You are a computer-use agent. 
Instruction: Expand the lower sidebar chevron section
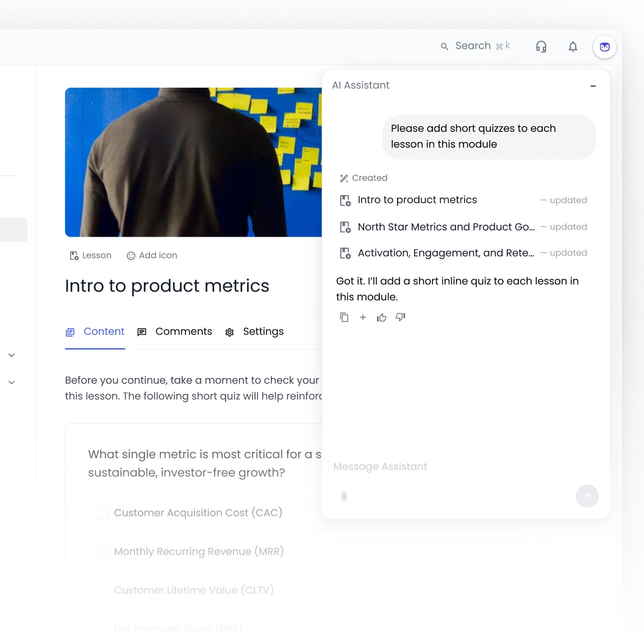(x=11, y=382)
